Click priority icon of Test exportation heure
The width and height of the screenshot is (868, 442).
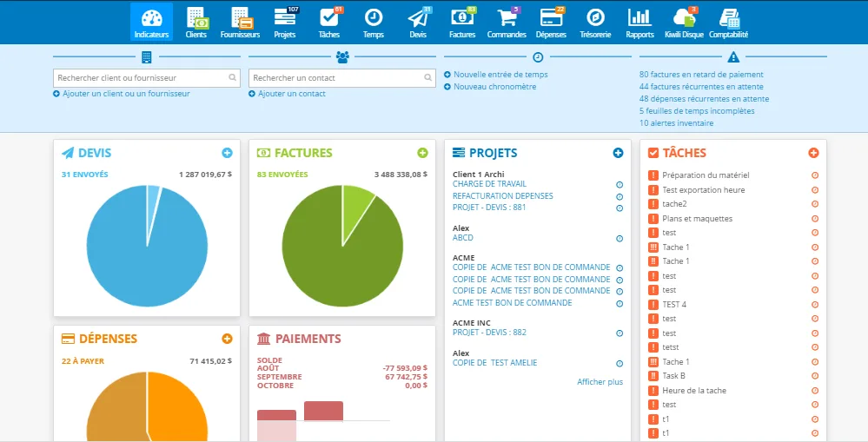(x=653, y=190)
